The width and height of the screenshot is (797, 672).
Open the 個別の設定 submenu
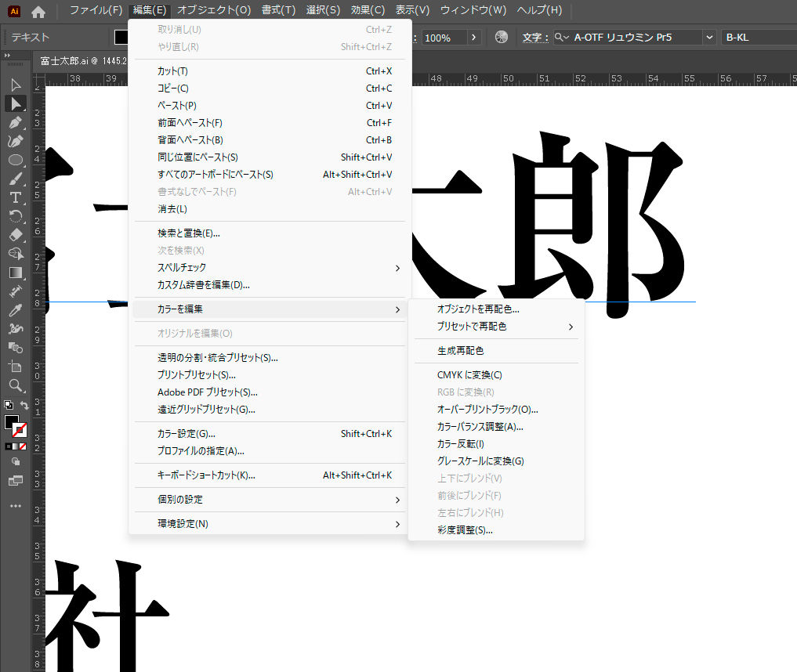(x=270, y=500)
